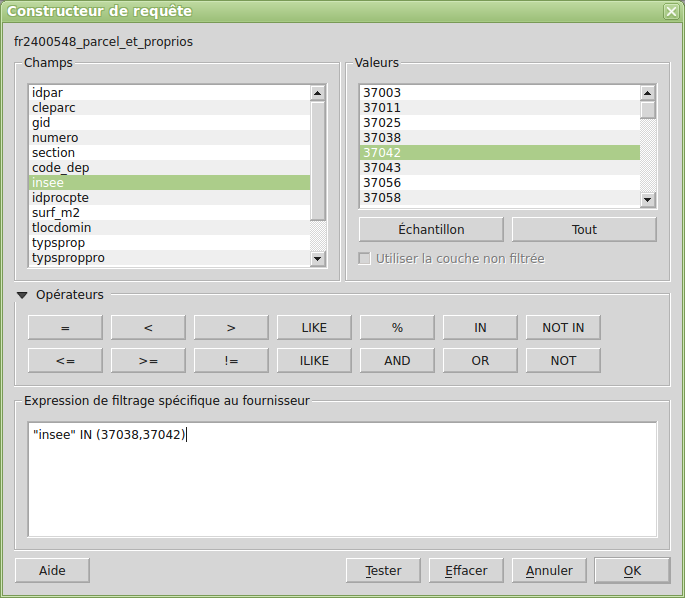
Task: Toggle 'Utiliser la couche non filtrée' checkbox
Action: (364, 259)
